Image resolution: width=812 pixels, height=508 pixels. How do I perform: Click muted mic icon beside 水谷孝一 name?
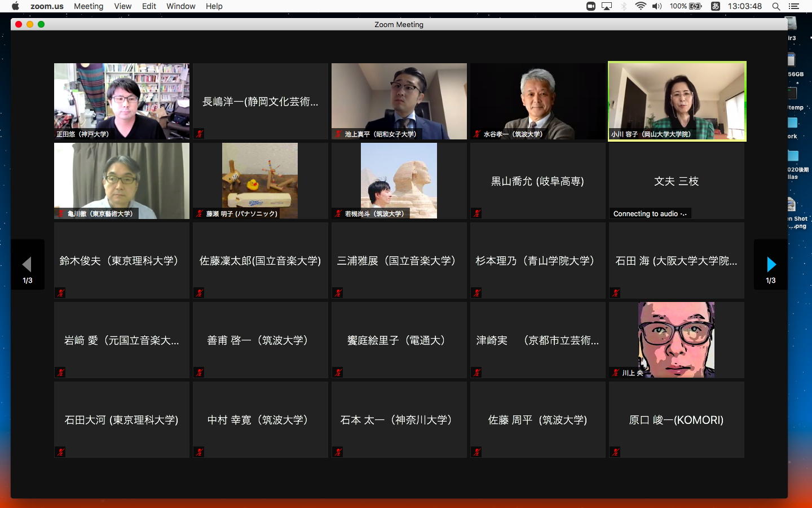477,134
